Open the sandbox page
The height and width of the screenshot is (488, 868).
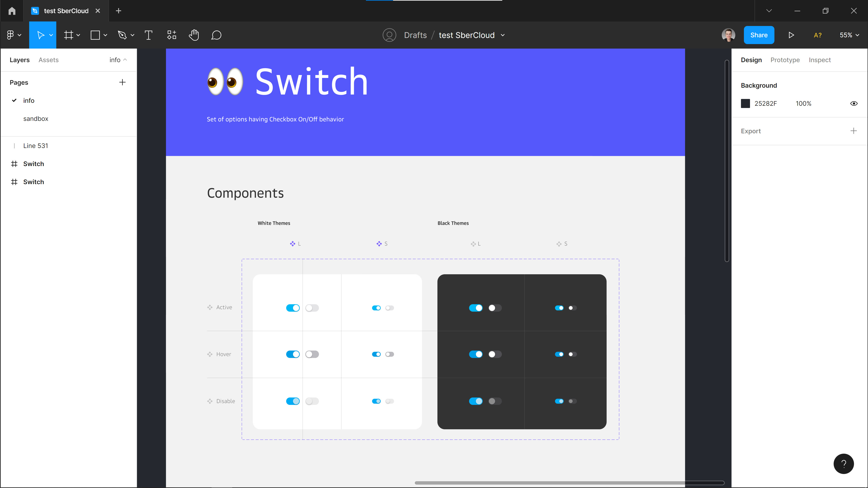(36, 119)
